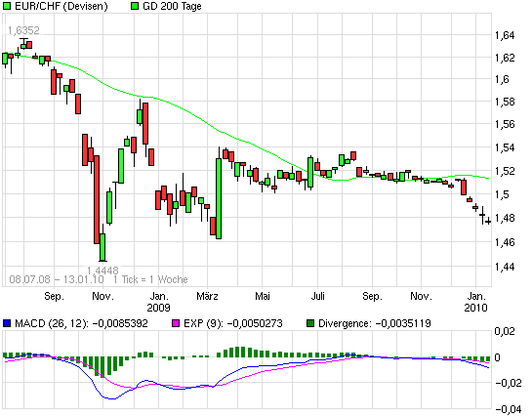Click the Divergence value -0,0035119
The height and width of the screenshot is (417, 532).
tap(403, 323)
